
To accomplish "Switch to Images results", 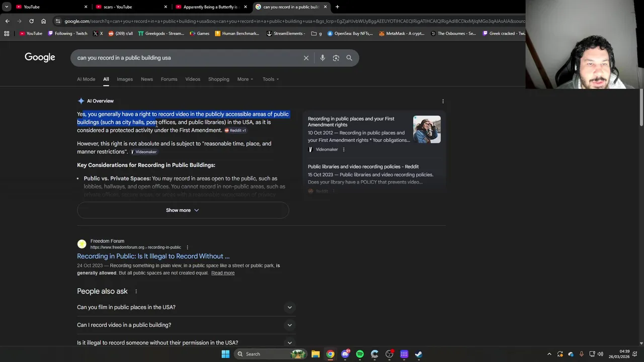I will [x=125, y=79].
